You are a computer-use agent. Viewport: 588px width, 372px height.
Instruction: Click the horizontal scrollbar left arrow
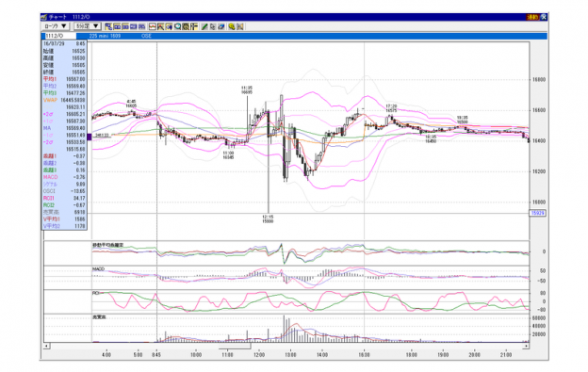[x=46, y=346]
